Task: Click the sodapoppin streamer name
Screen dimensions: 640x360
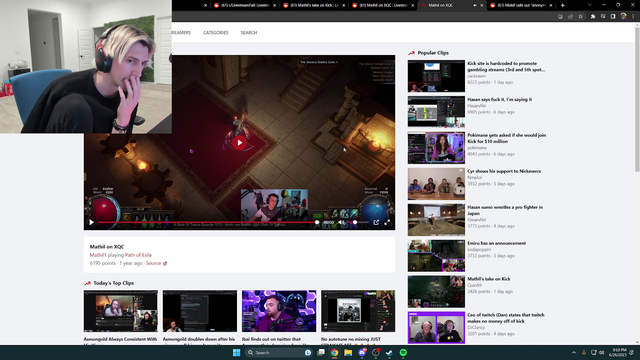Action: coord(479,249)
